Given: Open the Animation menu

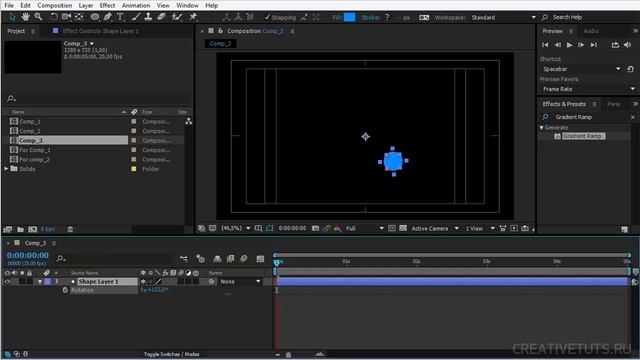Looking at the screenshot, I should pyautogui.click(x=136, y=5).
